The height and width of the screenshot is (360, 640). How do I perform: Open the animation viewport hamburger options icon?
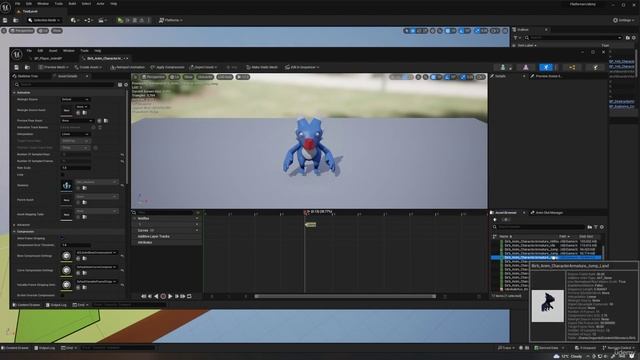[x=136, y=77]
